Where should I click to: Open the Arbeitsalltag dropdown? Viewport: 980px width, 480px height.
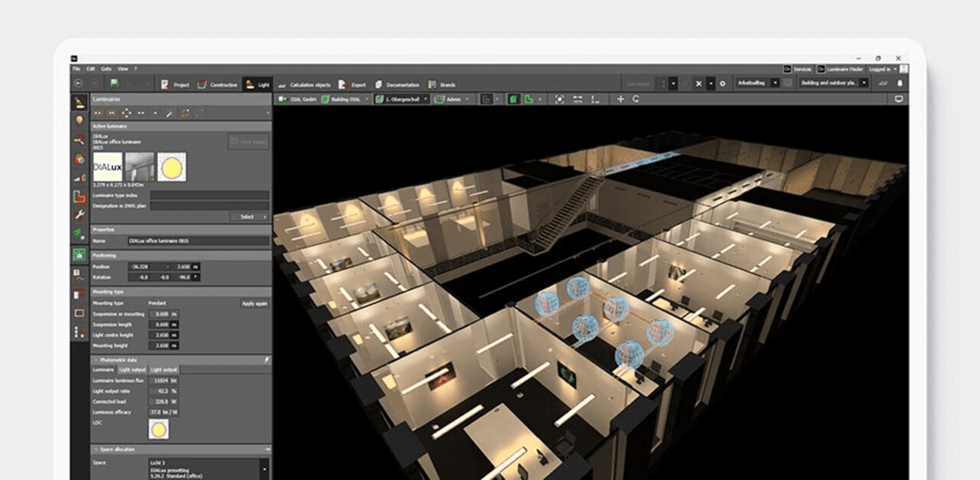click(755, 83)
